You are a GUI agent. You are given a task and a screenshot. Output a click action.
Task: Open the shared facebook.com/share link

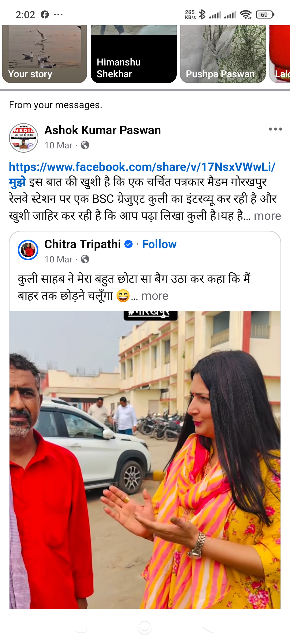[x=142, y=167]
